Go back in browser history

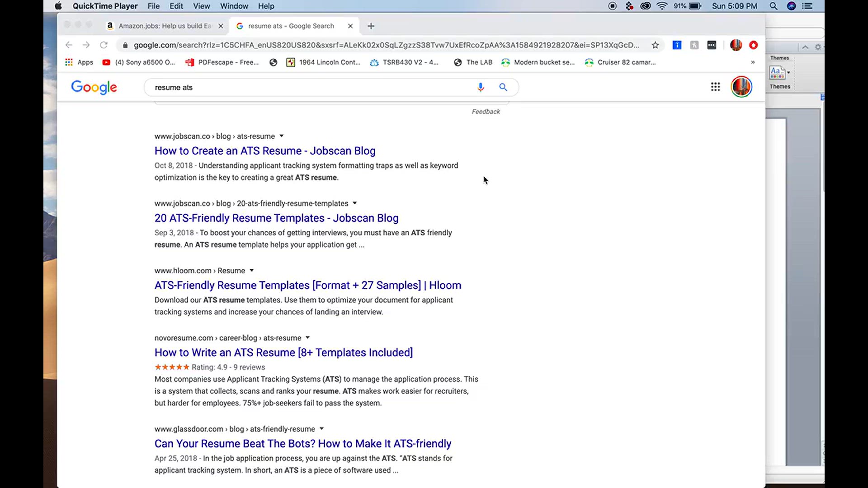click(x=69, y=45)
